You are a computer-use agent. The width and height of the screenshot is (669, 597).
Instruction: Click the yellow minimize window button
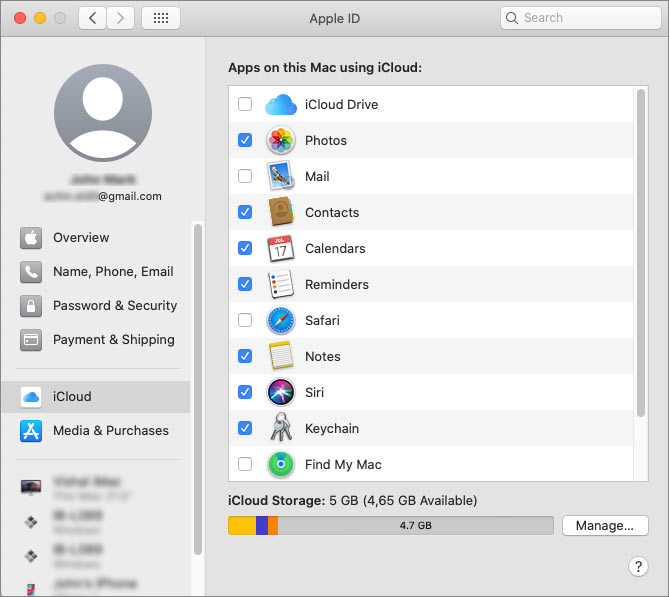coord(40,18)
